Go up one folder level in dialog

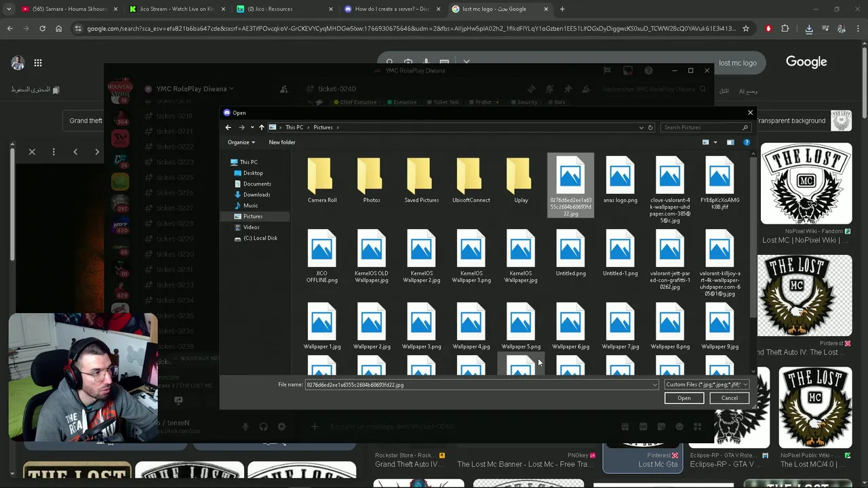[262, 127]
